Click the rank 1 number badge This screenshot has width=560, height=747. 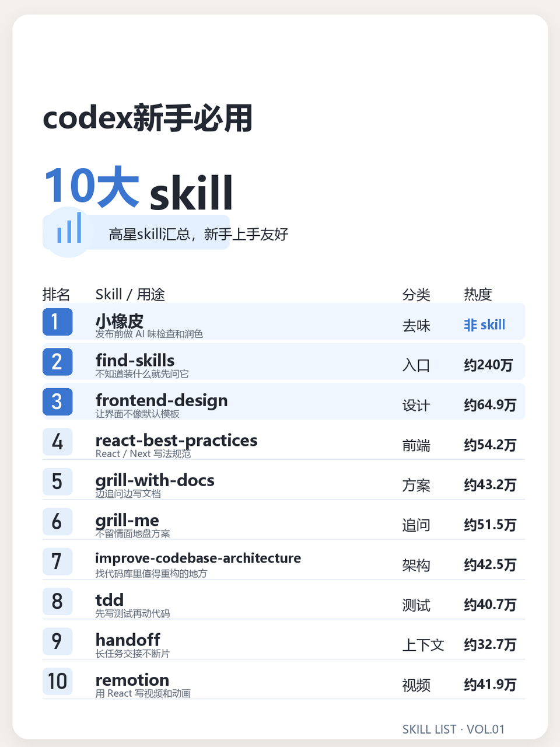click(x=57, y=322)
